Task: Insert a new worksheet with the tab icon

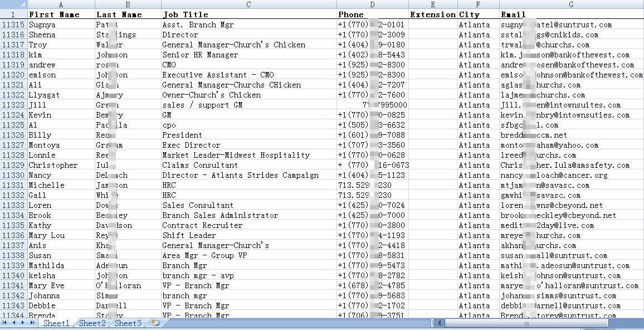Action: click(x=155, y=323)
